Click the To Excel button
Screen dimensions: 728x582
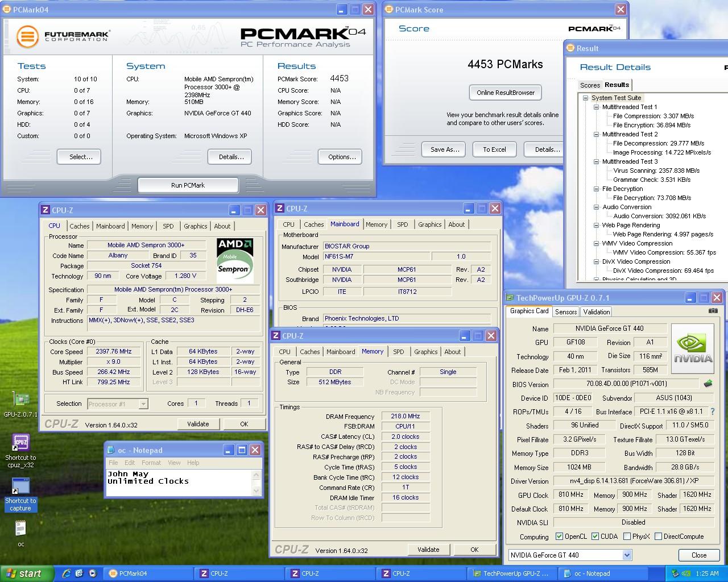pos(494,149)
